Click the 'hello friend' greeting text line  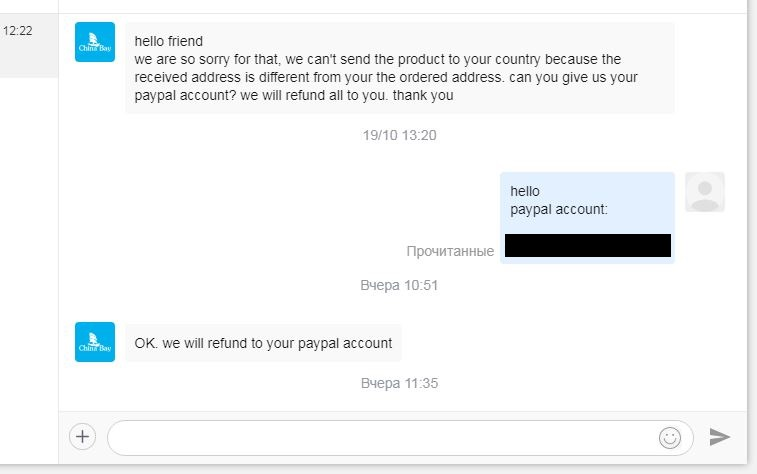tap(168, 41)
